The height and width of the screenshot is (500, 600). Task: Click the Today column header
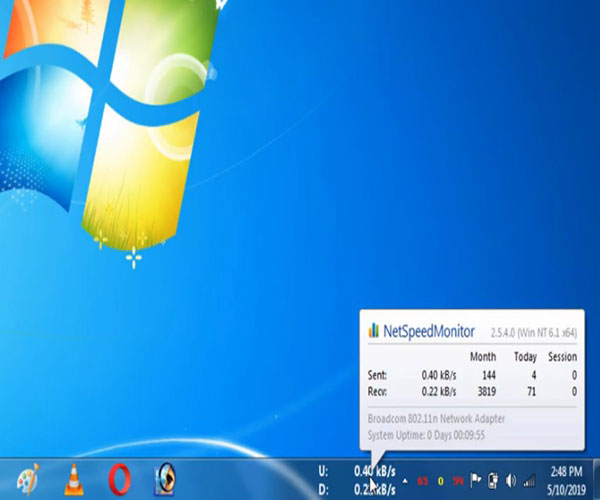click(525, 357)
